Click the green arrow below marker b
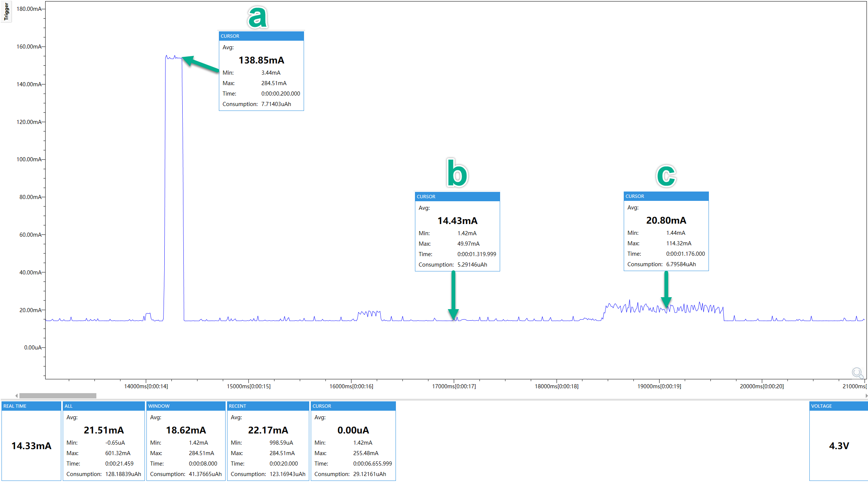 click(x=453, y=295)
